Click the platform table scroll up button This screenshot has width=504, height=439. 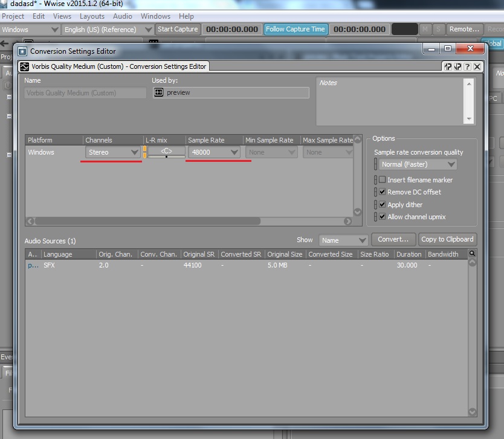357,139
